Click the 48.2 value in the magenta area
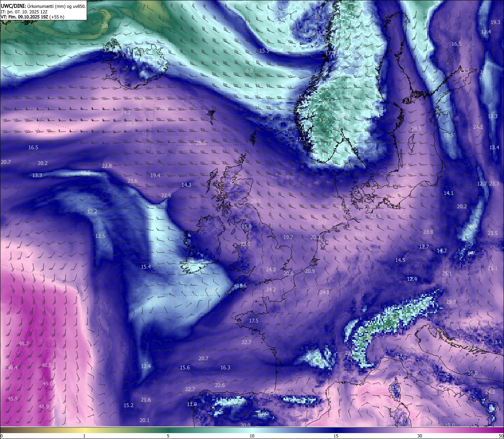The height and width of the screenshot is (439, 504). point(24,343)
